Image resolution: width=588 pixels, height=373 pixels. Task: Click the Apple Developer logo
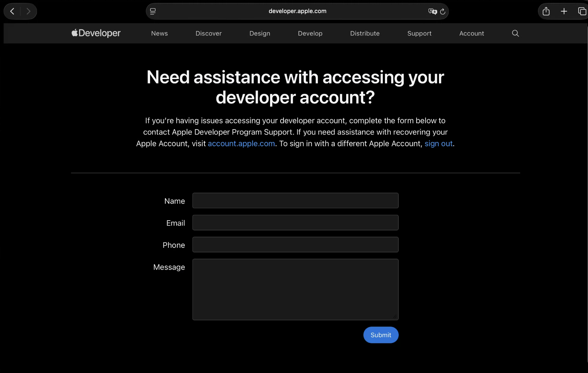pos(96,33)
